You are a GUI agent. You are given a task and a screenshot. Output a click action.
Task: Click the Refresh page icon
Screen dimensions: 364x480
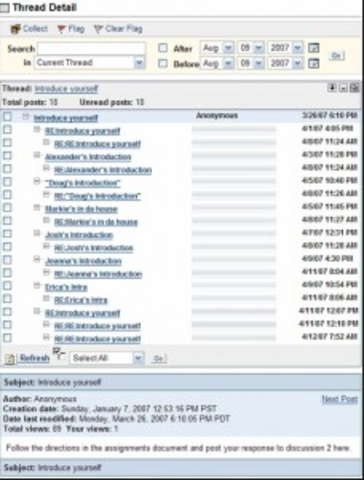(x=10, y=359)
